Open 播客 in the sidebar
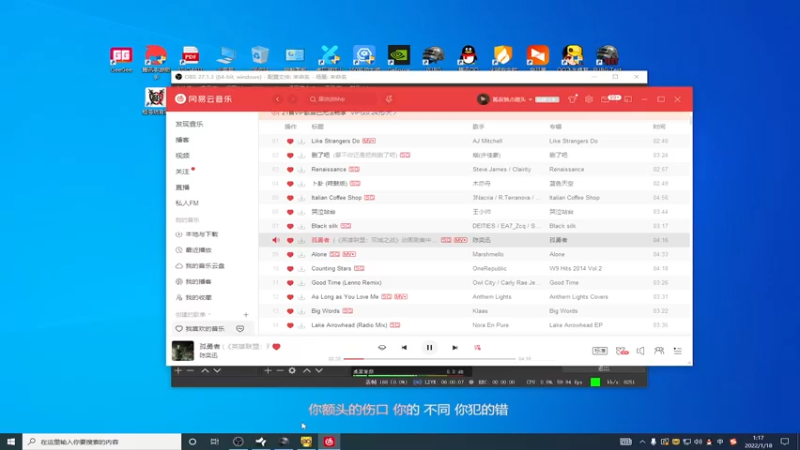The width and height of the screenshot is (800, 450). [182, 140]
